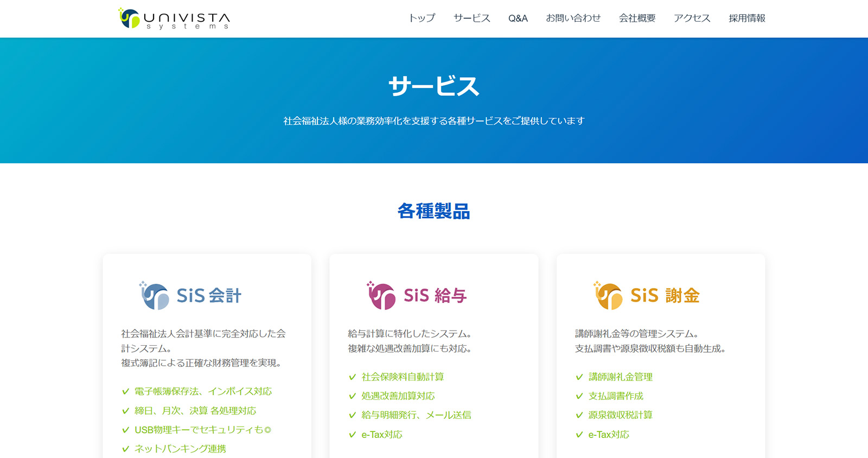This screenshot has width=868, height=458.
Task: Click the checkmark beside 電子帳簿保存法
Action: coord(126,391)
